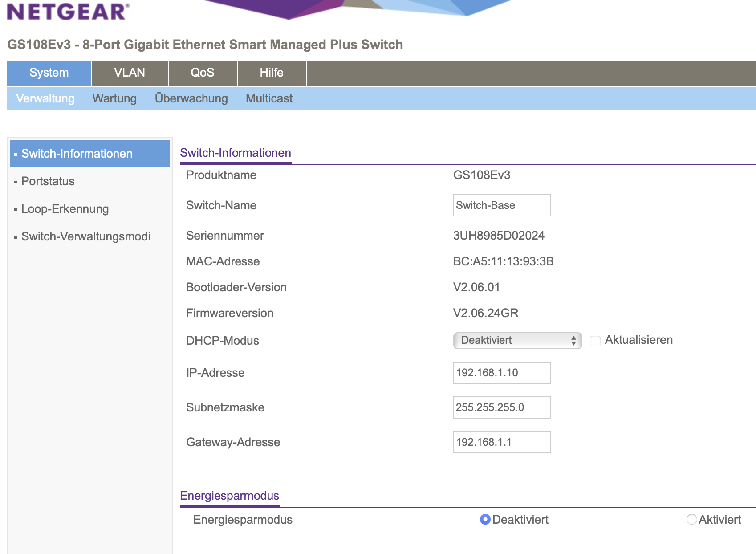
Task: Click the Energiesparmodus section heading
Action: point(229,496)
